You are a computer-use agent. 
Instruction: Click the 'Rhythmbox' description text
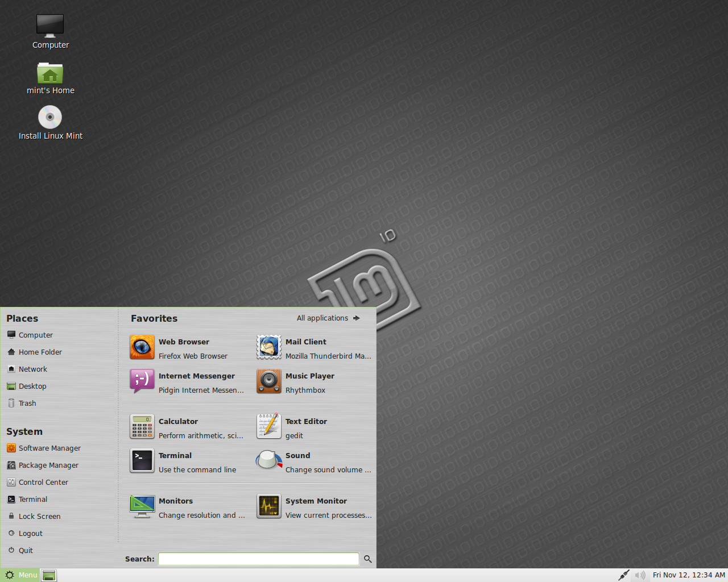305,390
